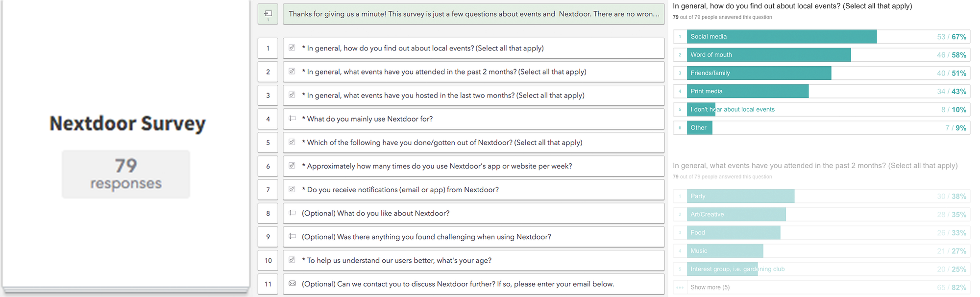Viewport: 980px width, 297px height.
Task: Click the email envelope icon on question 11
Action: (293, 284)
